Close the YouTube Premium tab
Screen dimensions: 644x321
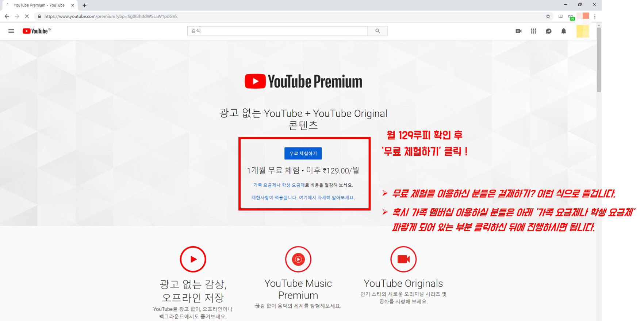[72, 5]
